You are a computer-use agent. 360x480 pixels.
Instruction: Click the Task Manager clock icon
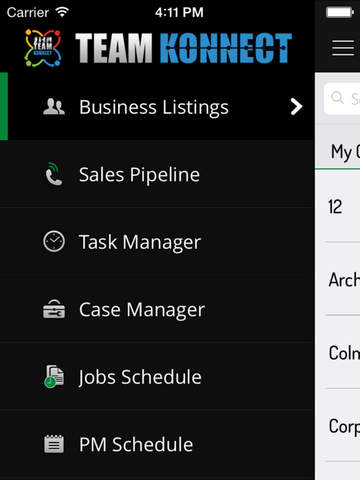[x=54, y=241]
